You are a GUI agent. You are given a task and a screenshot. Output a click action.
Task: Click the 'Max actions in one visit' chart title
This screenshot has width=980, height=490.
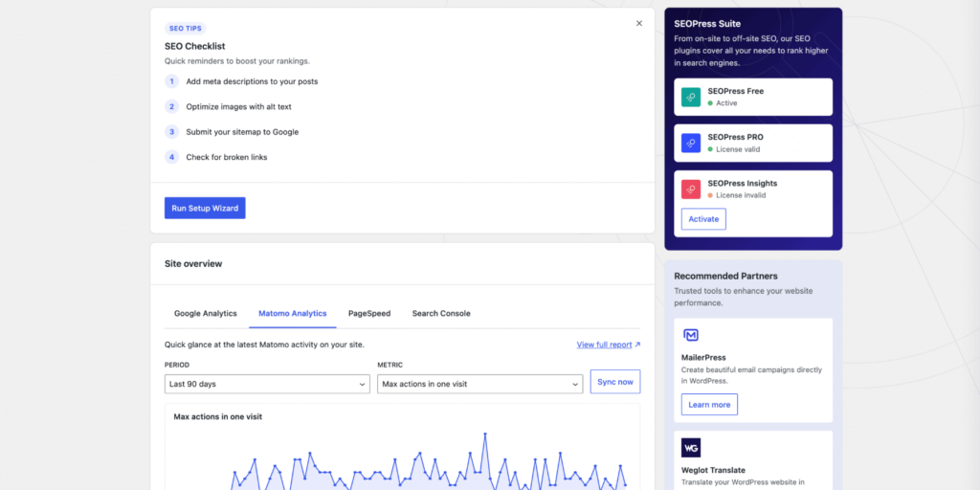point(217,416)
